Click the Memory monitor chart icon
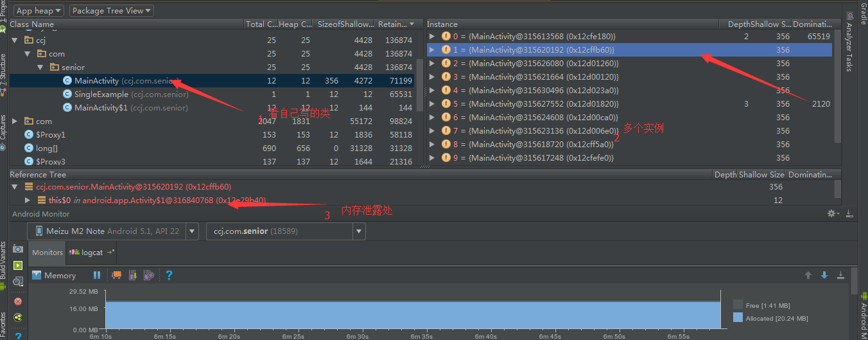Viewport: 868px width, 340px height. 37,275
